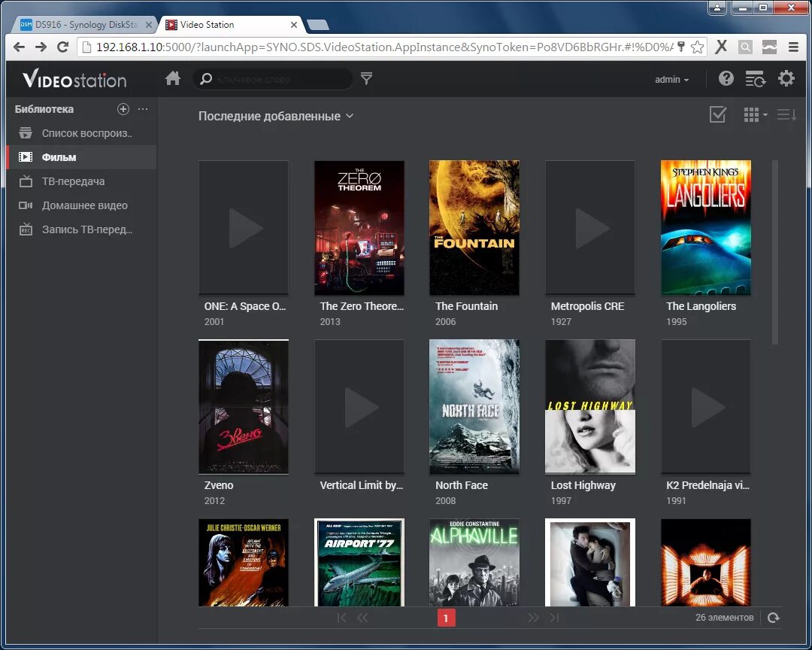Image resolution: width=812 pixels, height=650 pixels.
Task: Click The Langoliers title text
Action: click(701, 306)
